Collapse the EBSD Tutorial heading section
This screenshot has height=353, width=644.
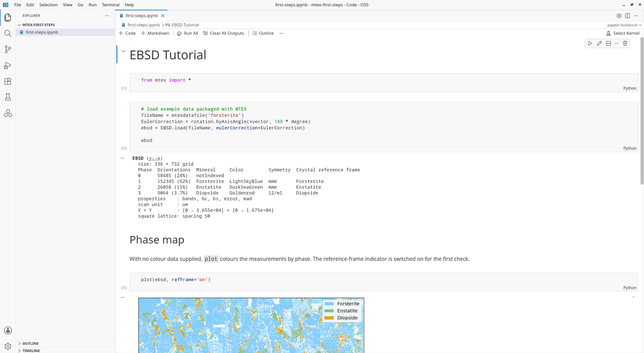pos(124,51)
